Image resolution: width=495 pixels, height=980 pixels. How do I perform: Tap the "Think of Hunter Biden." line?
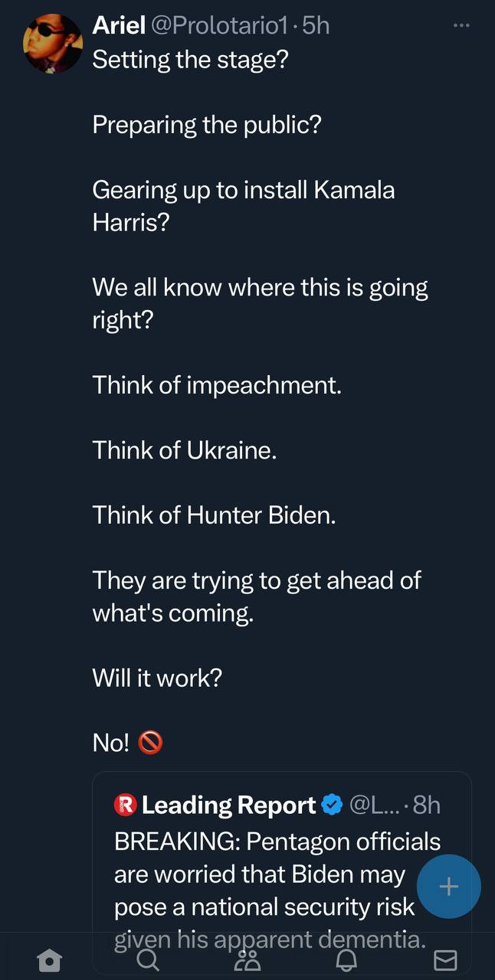click(215, 515)
